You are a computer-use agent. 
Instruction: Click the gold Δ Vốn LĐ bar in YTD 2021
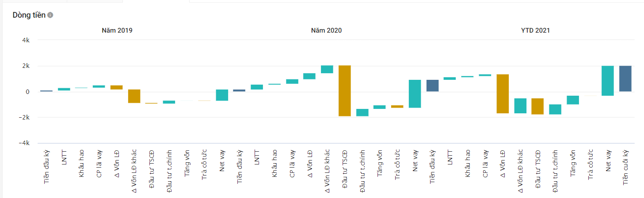click(503, 94)
